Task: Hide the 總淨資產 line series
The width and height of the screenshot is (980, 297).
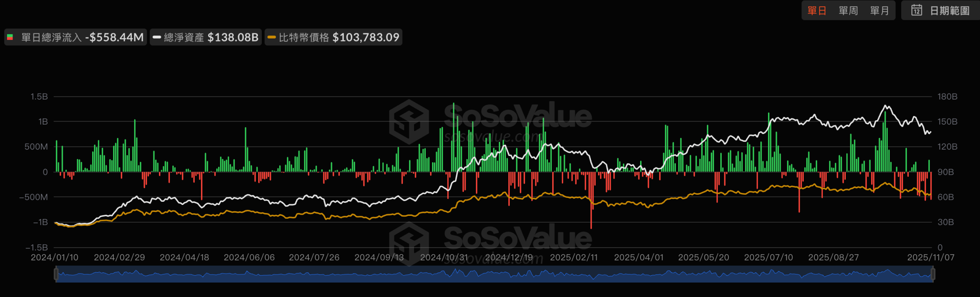Action: point(184,37)
